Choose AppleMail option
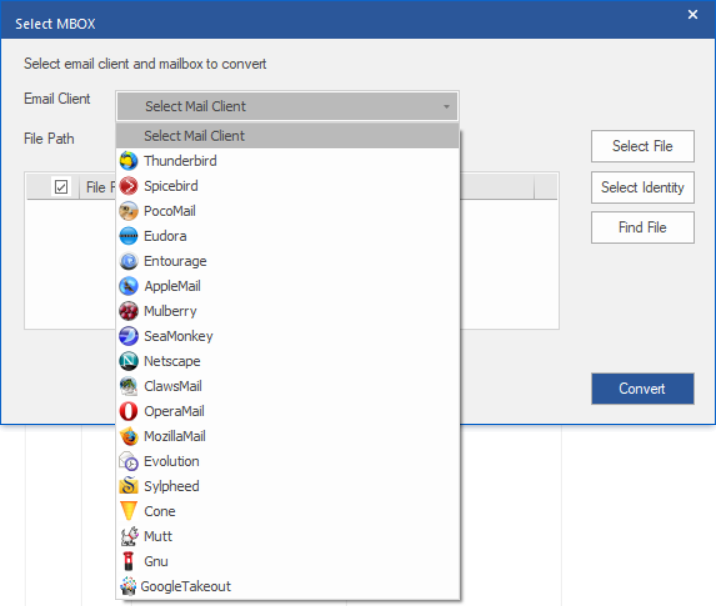The image size is (716, 607). click(x=288, y=286)
